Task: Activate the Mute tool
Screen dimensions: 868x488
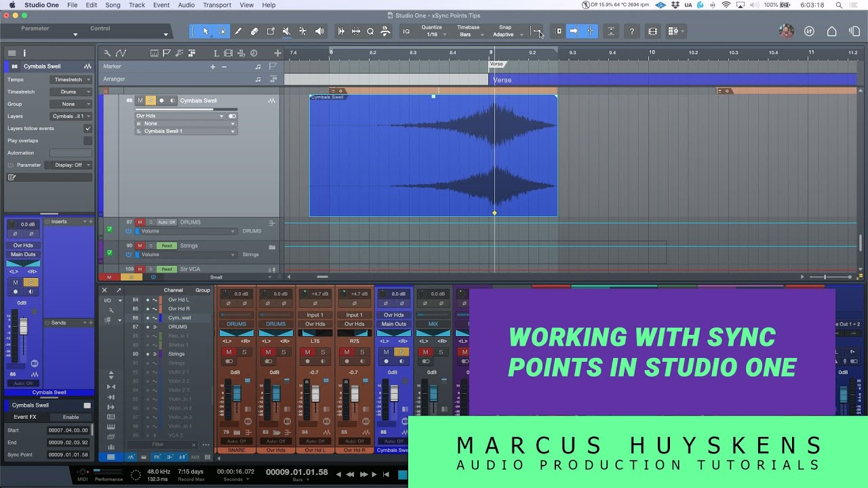Action: pyautogui.click(x=287, y=31)
